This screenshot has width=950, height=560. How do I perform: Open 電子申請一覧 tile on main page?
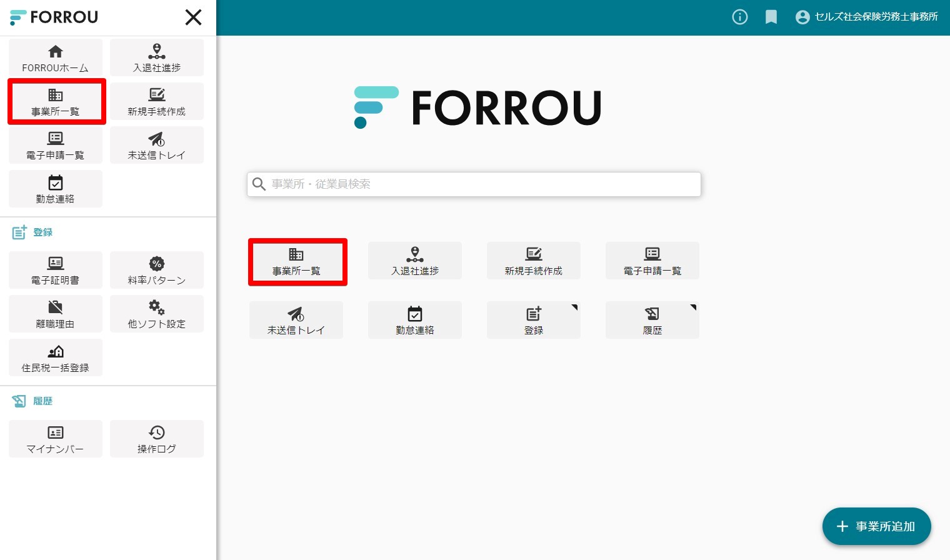click(x=652, y=261)
